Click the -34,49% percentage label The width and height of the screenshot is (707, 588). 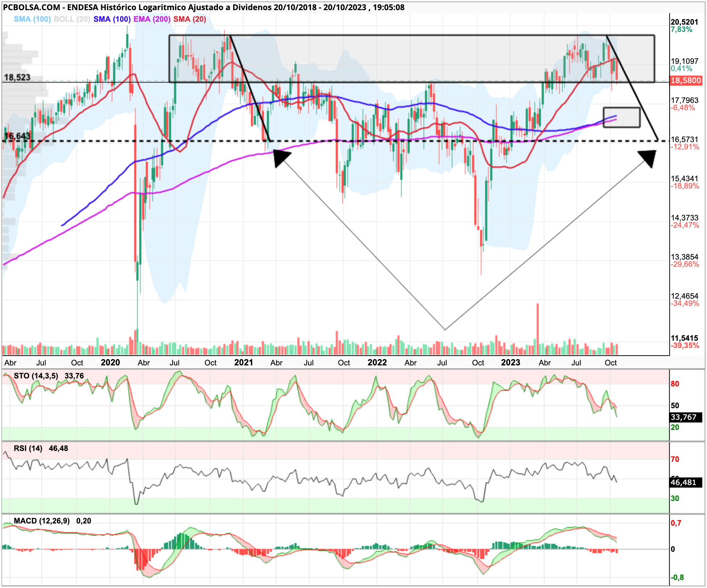click(x=685, y=303)
